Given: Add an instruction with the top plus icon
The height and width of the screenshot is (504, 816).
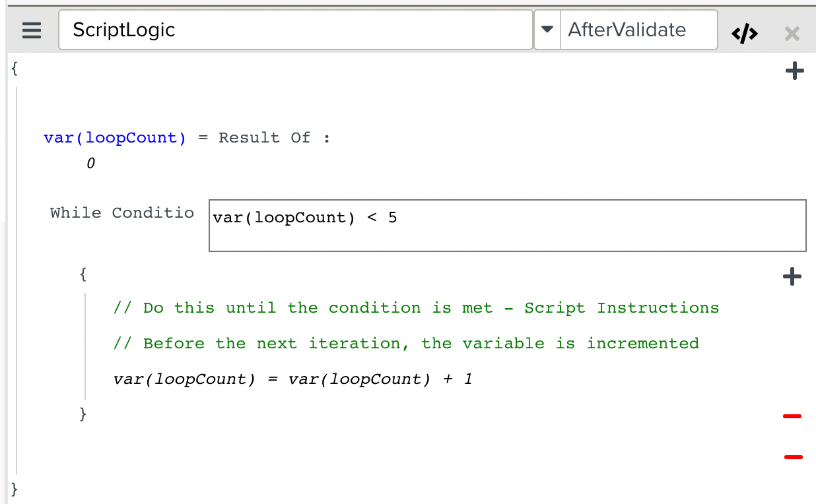Looking at the screenshot, I should click(x=794, y=71).
